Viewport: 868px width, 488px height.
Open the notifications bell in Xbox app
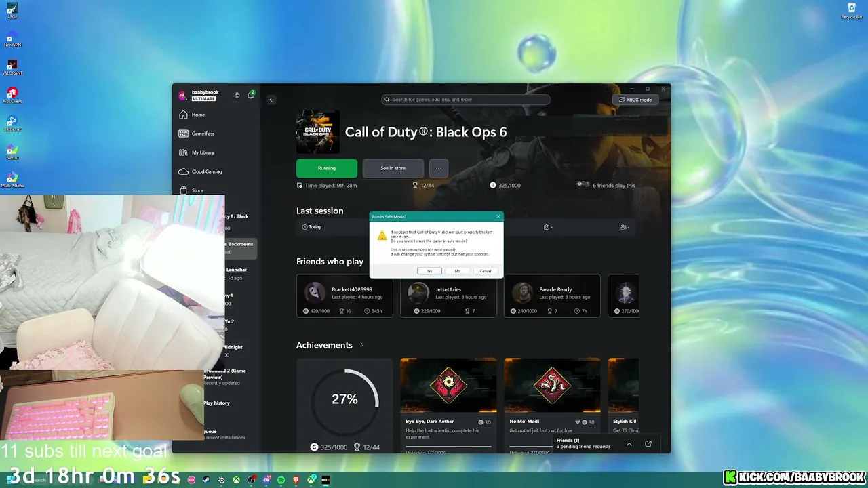pos(251,95)
